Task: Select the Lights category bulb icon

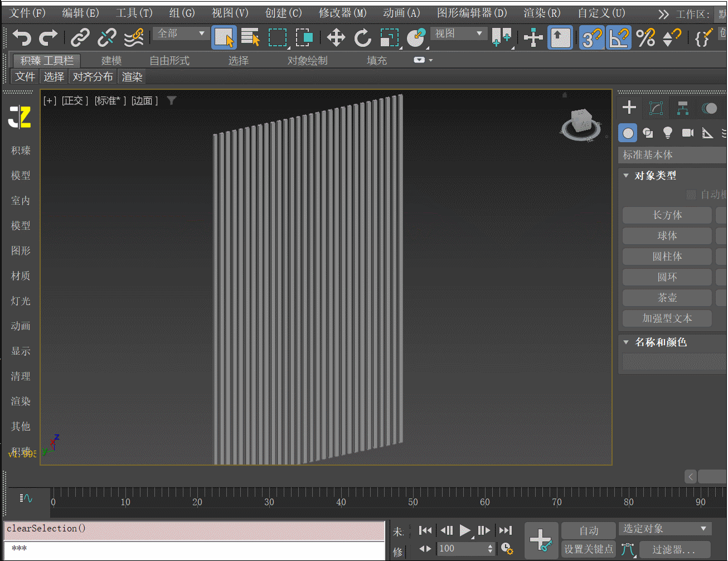Action: [667, 133]
